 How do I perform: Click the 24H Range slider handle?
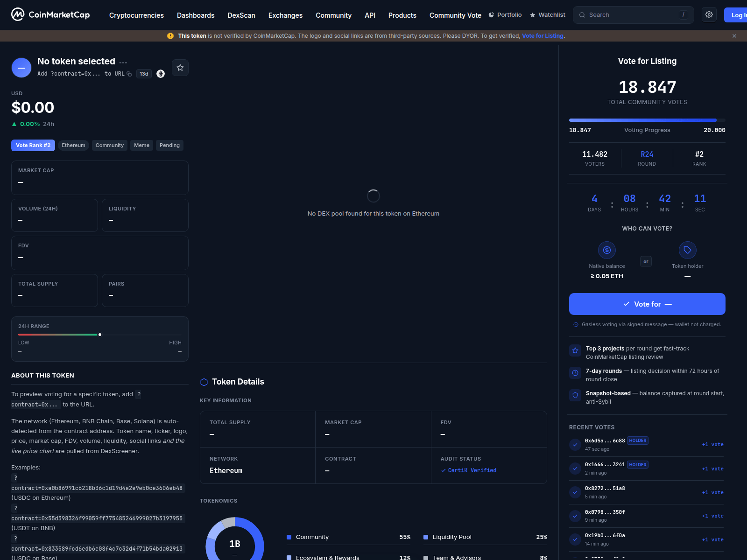click(x=100, y=335)
